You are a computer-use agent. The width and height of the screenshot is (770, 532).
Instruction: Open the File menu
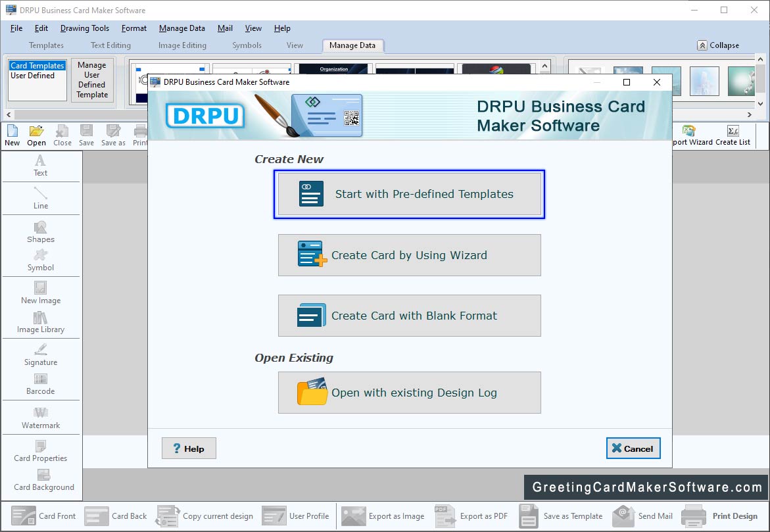coord(16,28)
